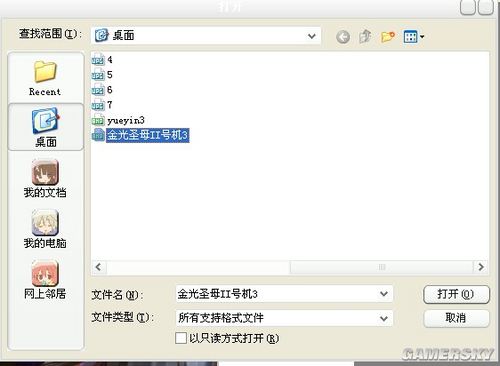Screen dimensions: 500x366
Task: Click the 所有支持格式文件 file type box
Action: [284, 318]
